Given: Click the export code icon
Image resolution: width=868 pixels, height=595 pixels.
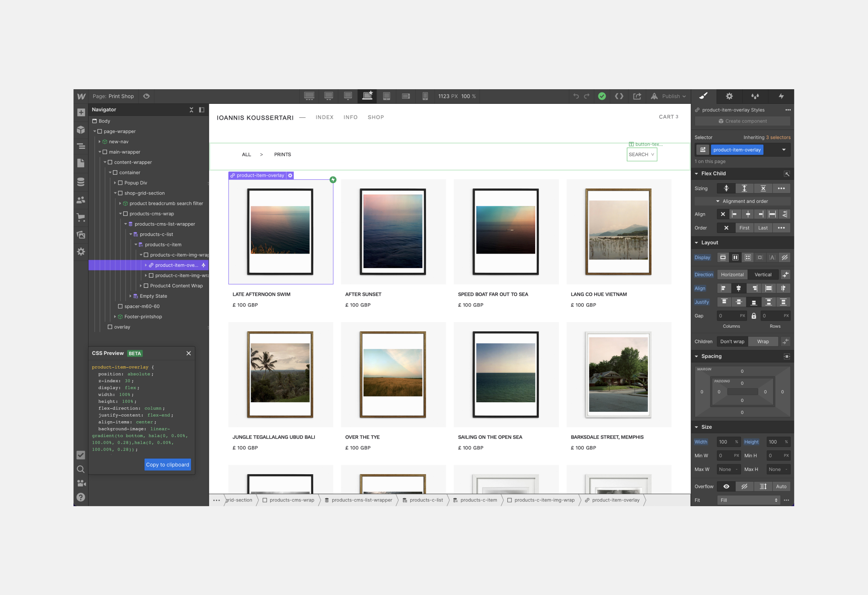Looking at the screenshot, I should [x=619, y=96].
